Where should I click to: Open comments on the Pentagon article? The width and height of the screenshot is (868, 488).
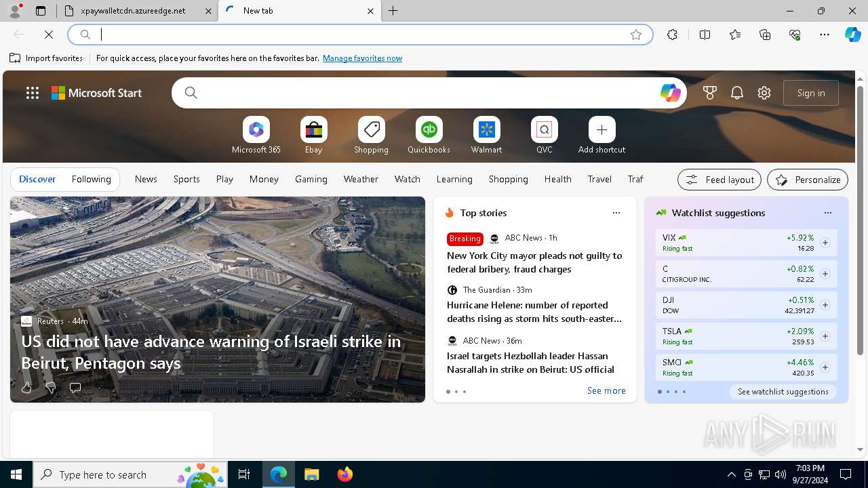click(x=75, y=388)
